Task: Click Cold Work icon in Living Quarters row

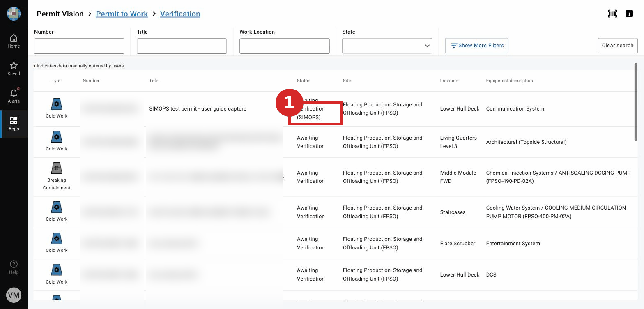Action: (x=57, y=137)
